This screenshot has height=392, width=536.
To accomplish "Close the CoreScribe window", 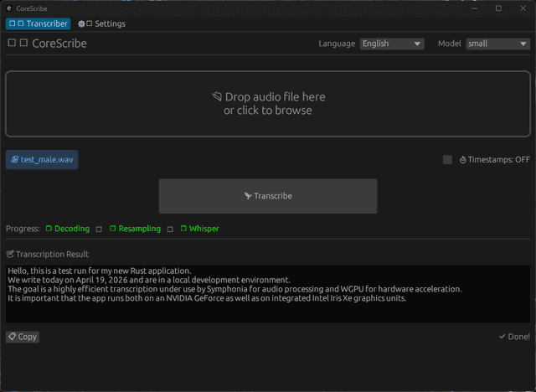I will [x=523, y=8].
